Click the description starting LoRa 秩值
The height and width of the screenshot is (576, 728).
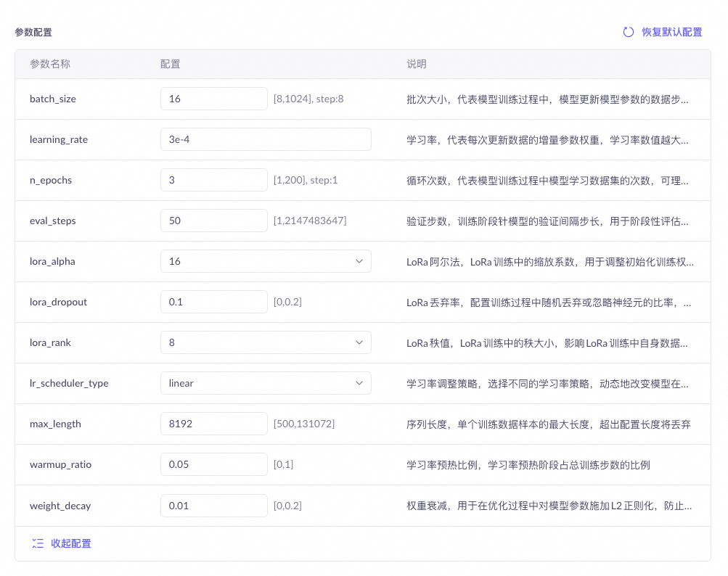coord(547,343)
